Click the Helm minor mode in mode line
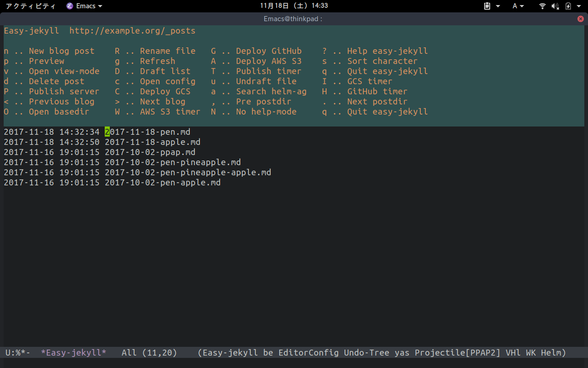Viewport: 588px width, 368px height. coord(551,353)
